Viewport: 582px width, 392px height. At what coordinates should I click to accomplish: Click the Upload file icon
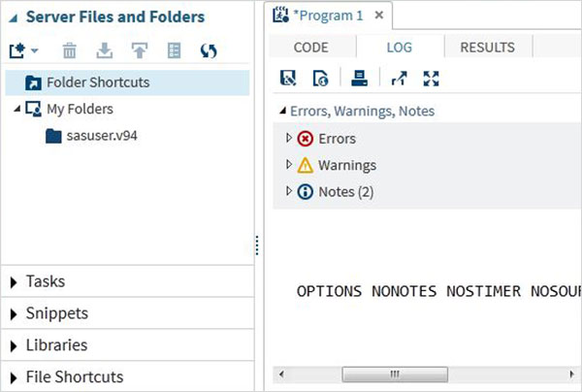point(139,49)
